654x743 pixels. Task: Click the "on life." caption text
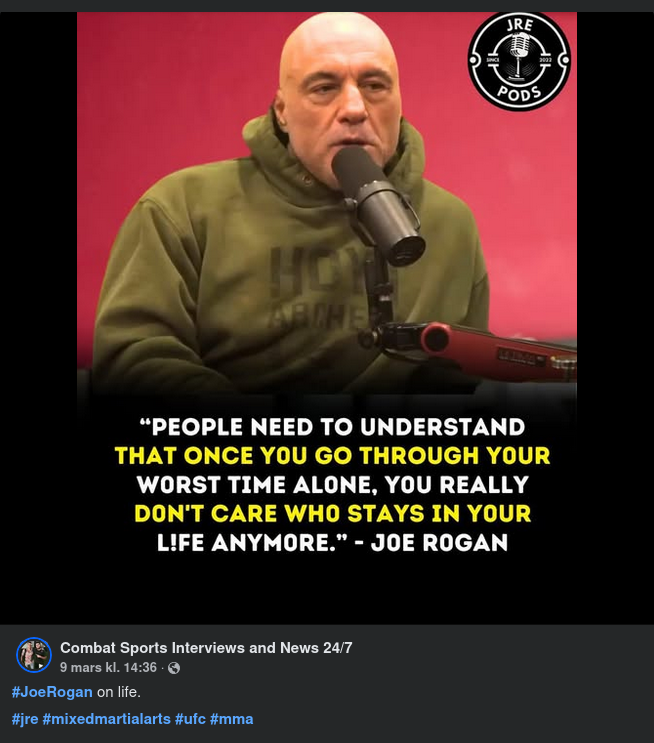[118, 692]
